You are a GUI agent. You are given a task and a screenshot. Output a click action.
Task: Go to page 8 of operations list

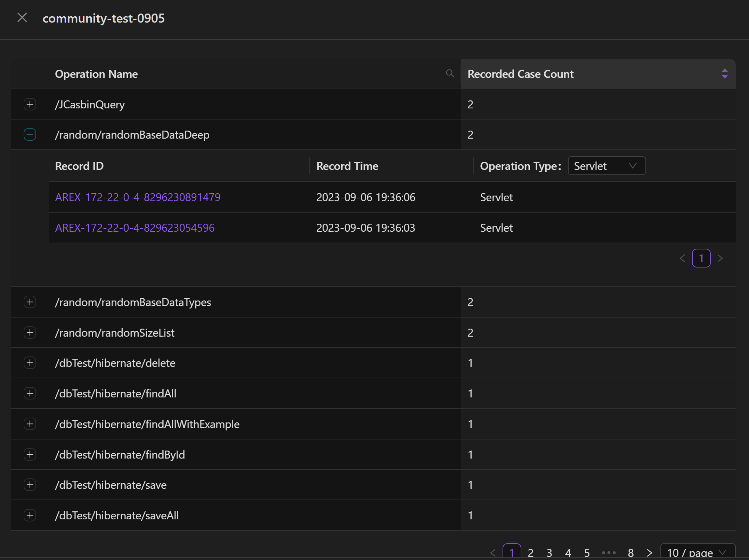coord(630,552)
